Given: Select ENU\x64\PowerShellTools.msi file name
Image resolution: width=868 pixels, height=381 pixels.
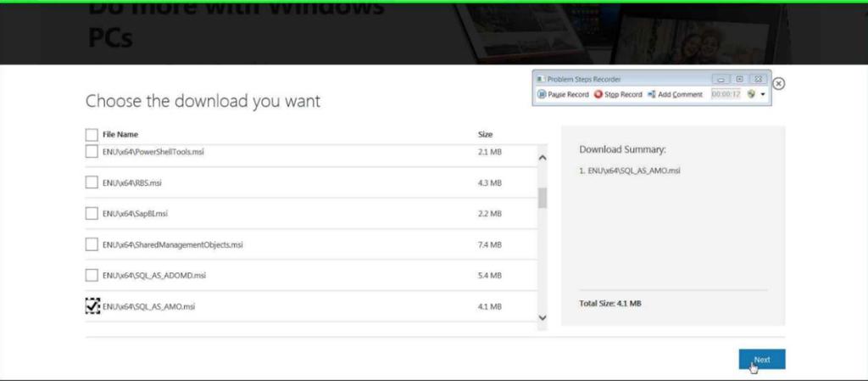Looking at the screenshot, I should tap(153, 152).
